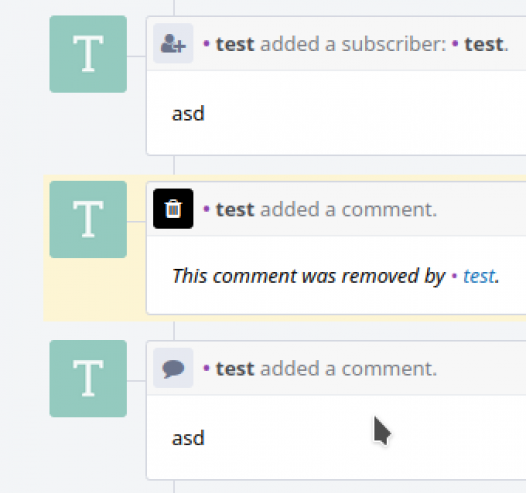Open the subscribed user test link after colon
The width and height of the screenshot is (526, 493).
pyautogui.click(x=484, y=44)
